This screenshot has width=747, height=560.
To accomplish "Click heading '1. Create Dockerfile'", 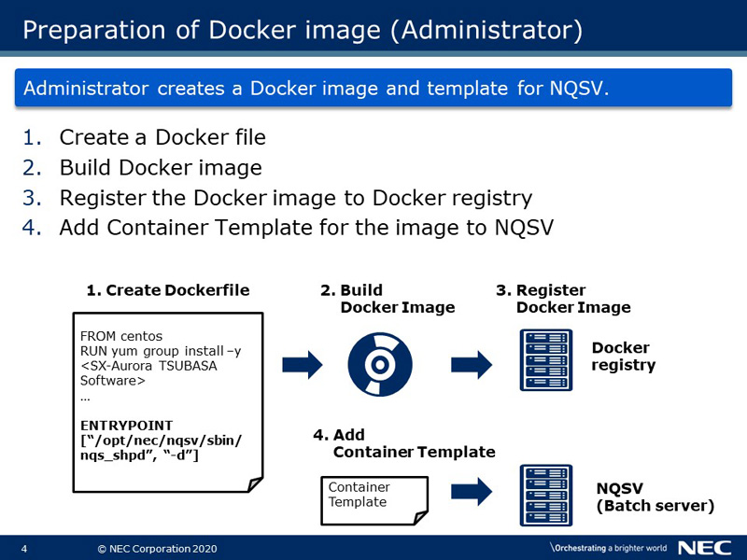I will [168, 290].
